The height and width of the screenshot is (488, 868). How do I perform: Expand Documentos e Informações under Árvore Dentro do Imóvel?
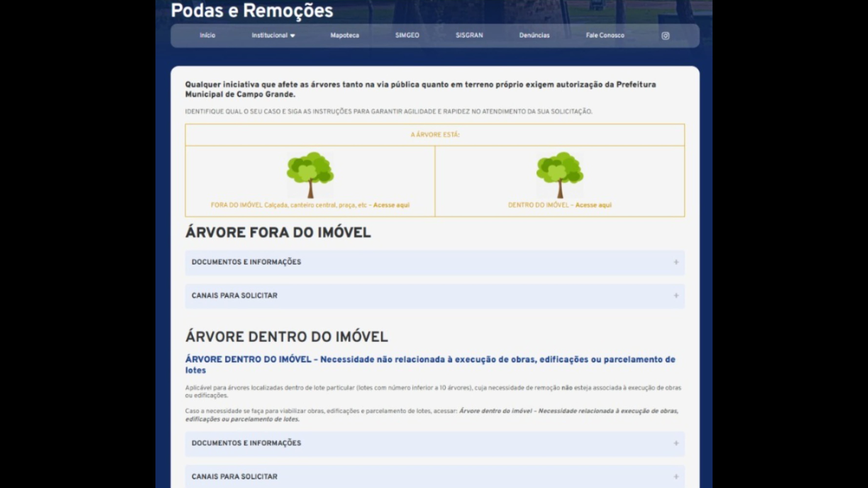pyautogui.click(x=246, y=443)
